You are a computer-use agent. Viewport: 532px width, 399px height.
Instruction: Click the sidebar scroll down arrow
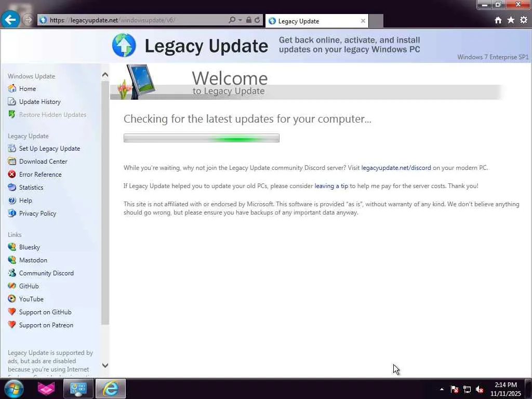click(105, 365)
